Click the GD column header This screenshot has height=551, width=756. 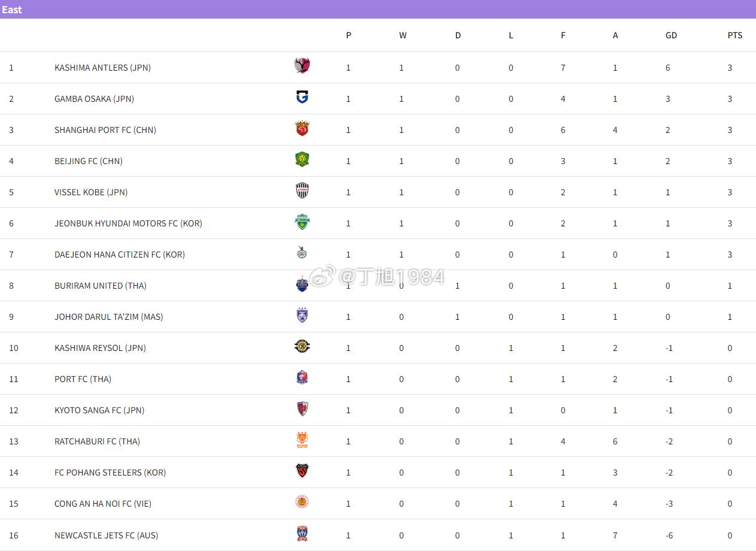click(x=671, y=35)
